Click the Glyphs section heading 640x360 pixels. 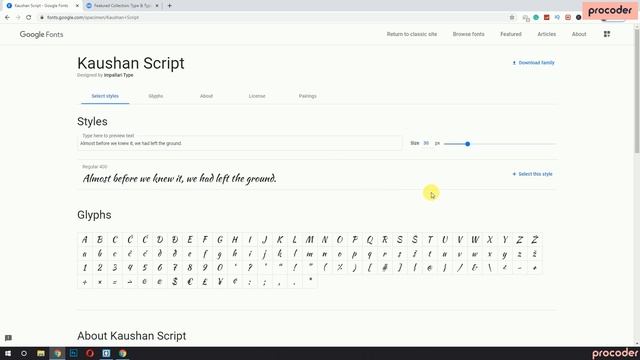click(x=94, y=215)
